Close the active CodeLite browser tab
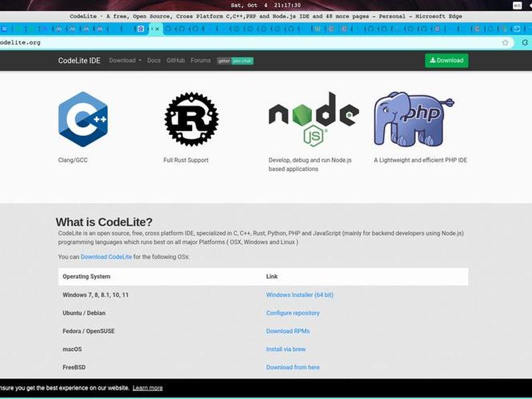Viewport: 532px width, 399px height. click(157, 29)
